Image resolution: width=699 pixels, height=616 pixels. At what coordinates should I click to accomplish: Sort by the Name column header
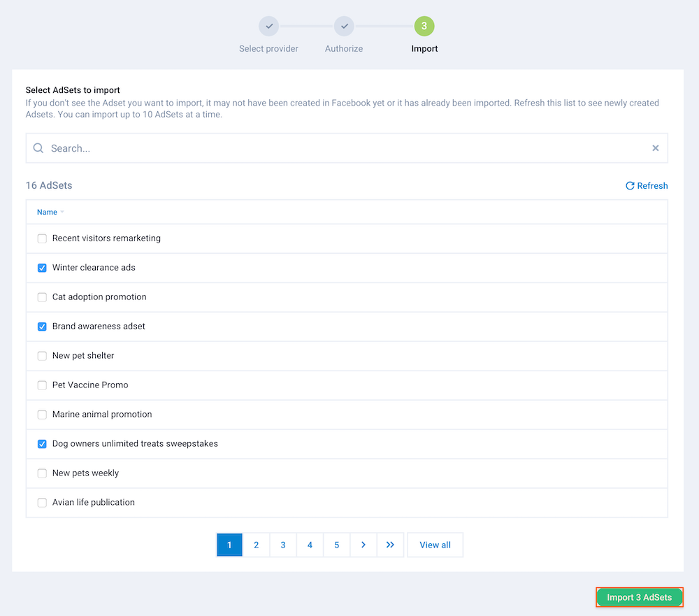[x=50, y=212]
